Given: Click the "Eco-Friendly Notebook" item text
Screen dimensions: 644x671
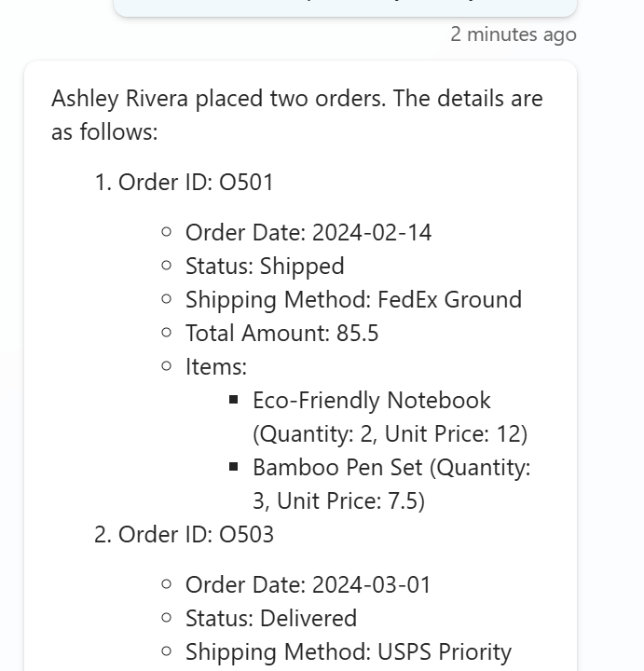Looking at the screenshot, I should click(371, 400).
